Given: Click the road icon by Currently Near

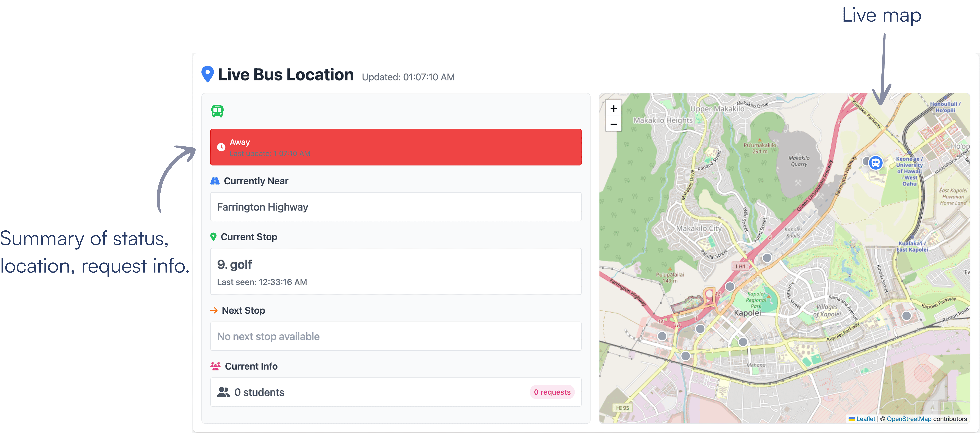Looking at the screenshot, I should [x=215, y=181].
